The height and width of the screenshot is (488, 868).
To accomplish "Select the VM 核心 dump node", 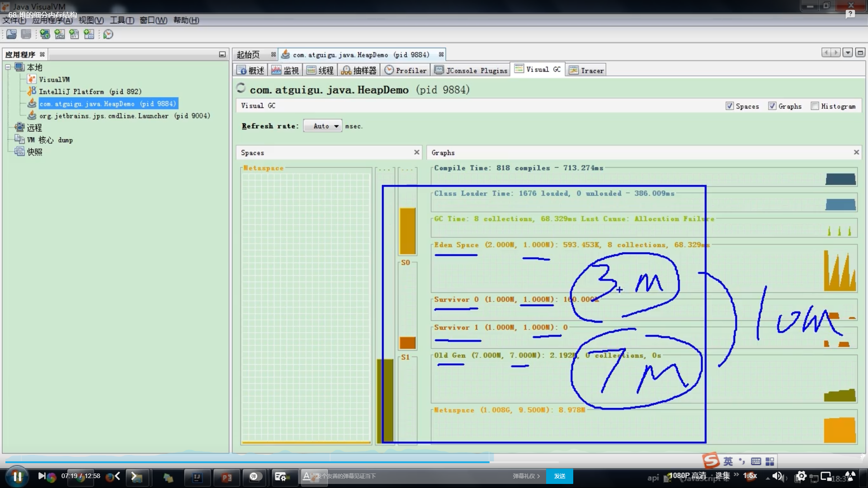I will pyautogui.click(x=49, y=140).
